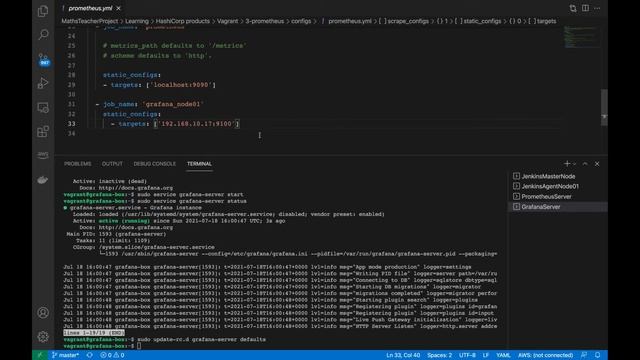Screen dimensions: 640x360
Task: Select the TERMINAL panel tab
Action: (199, 164)
